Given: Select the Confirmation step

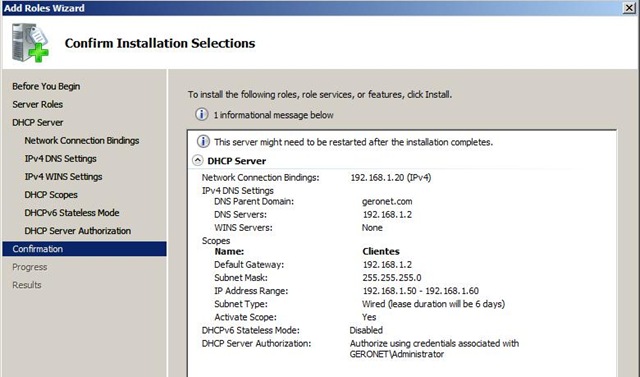Looking at the screenshot, I should pos(84,249).
